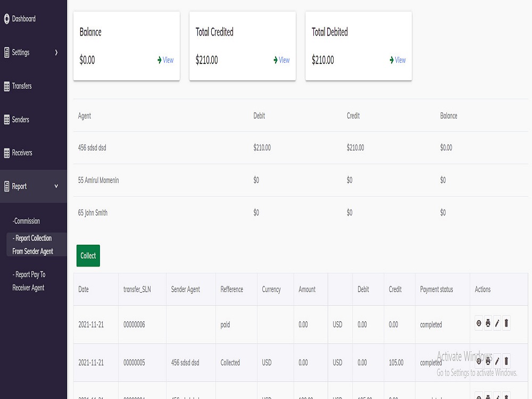This screenshot has height=399, width=532.
Task: Click the 'completed' status of transfer 00000006
Action: 431,325
